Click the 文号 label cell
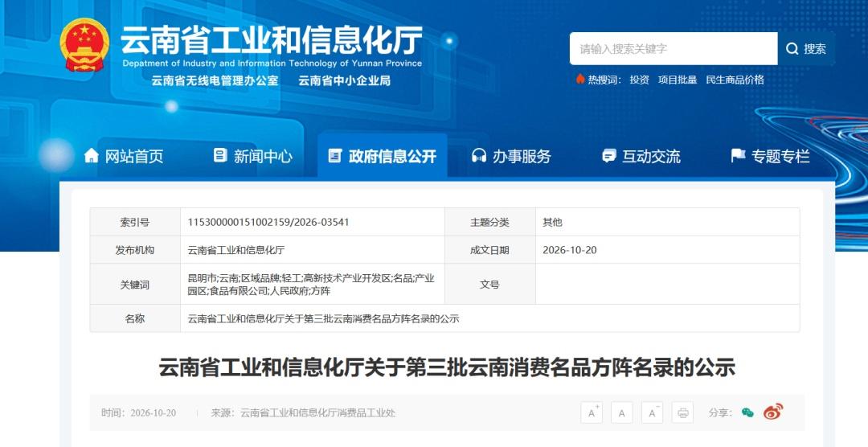The height and width of the screenshot is (447, 868). [490, 284]
